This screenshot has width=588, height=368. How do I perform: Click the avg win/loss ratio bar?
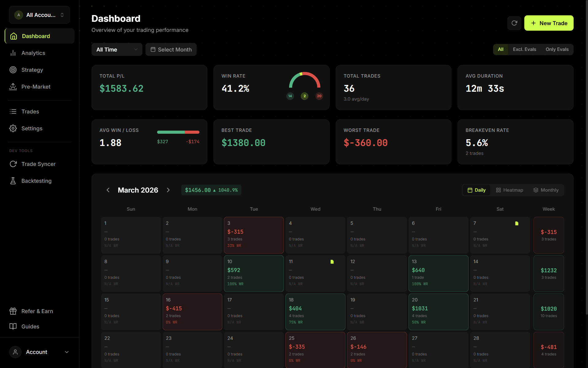tap(178, 132)
